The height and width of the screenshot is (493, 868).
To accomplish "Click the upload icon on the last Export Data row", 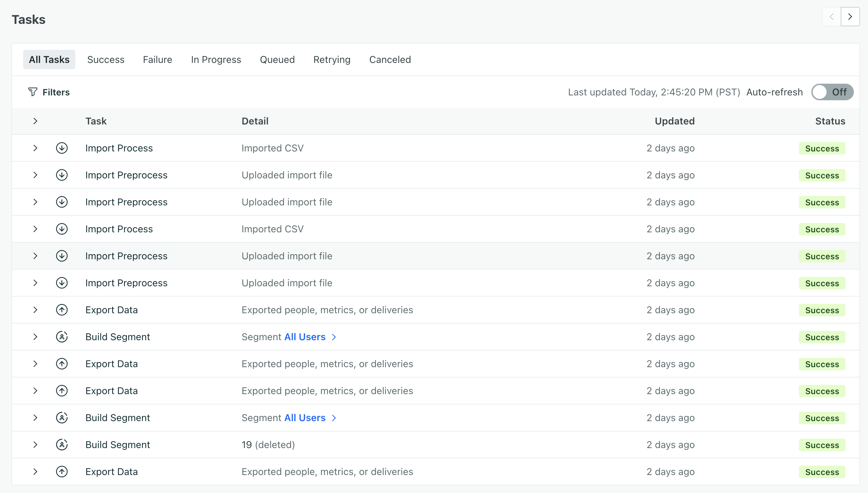I will pos(62,472).
